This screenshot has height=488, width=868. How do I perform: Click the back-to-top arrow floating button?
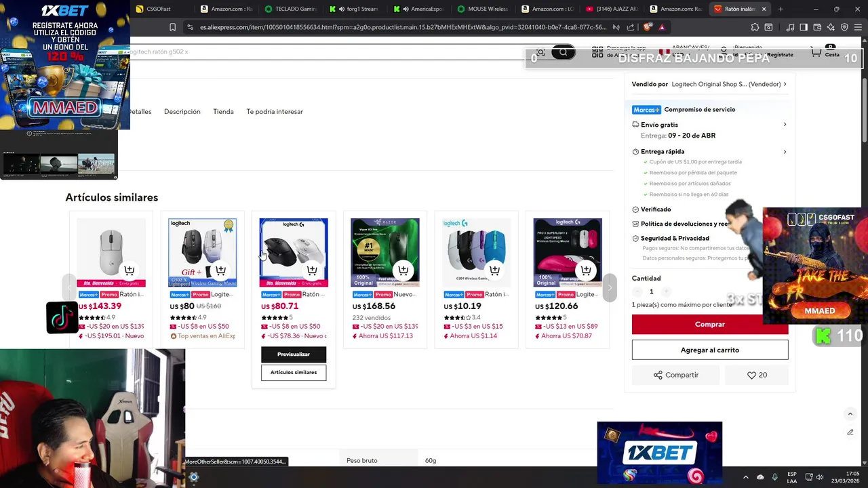[x=850, y=413]
